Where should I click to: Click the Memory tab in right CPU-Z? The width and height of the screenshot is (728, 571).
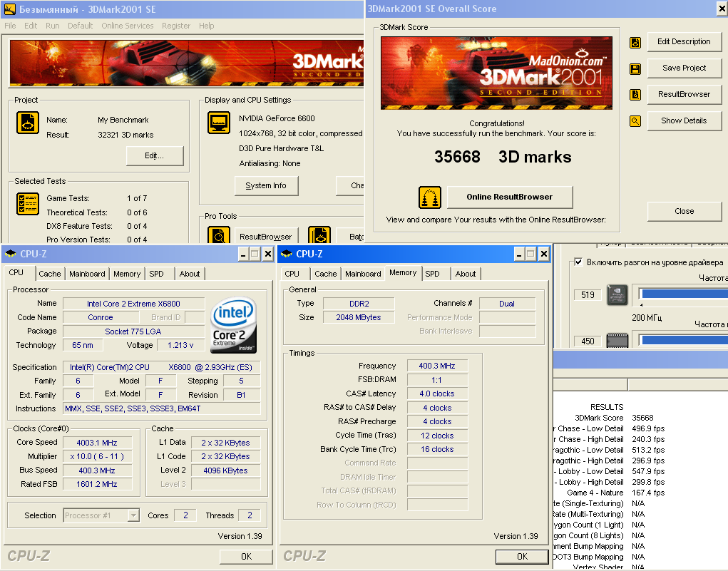click(x=403, y=273)
